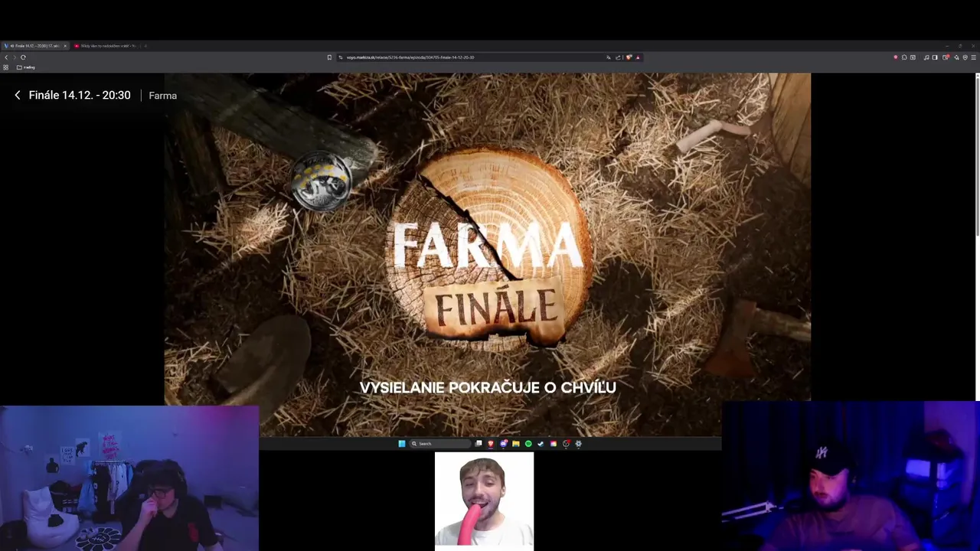Image resolution: width=980 pixels, height=551 pixels.
Task: Switch to the second YouTube tab
Action: (x=105, y=46)
